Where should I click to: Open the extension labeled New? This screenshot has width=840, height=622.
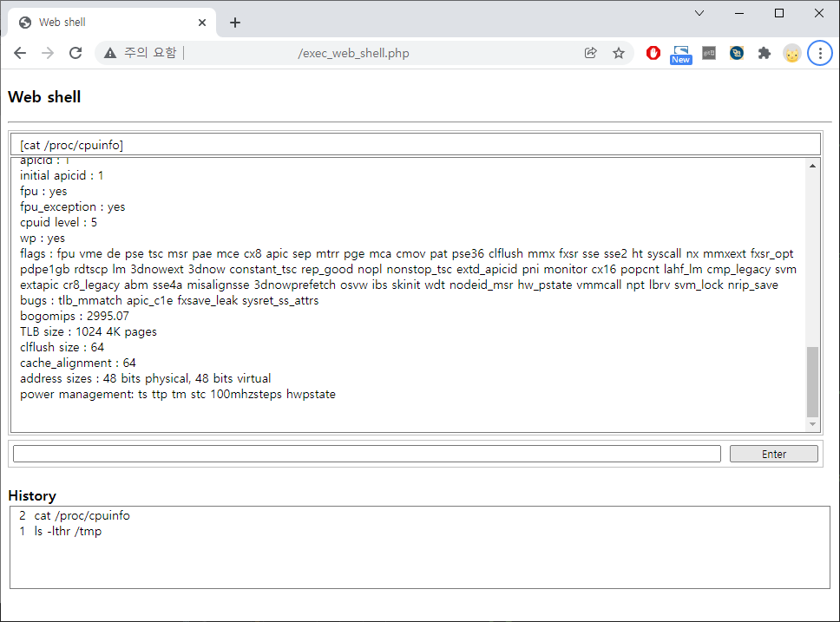(681, 55)
